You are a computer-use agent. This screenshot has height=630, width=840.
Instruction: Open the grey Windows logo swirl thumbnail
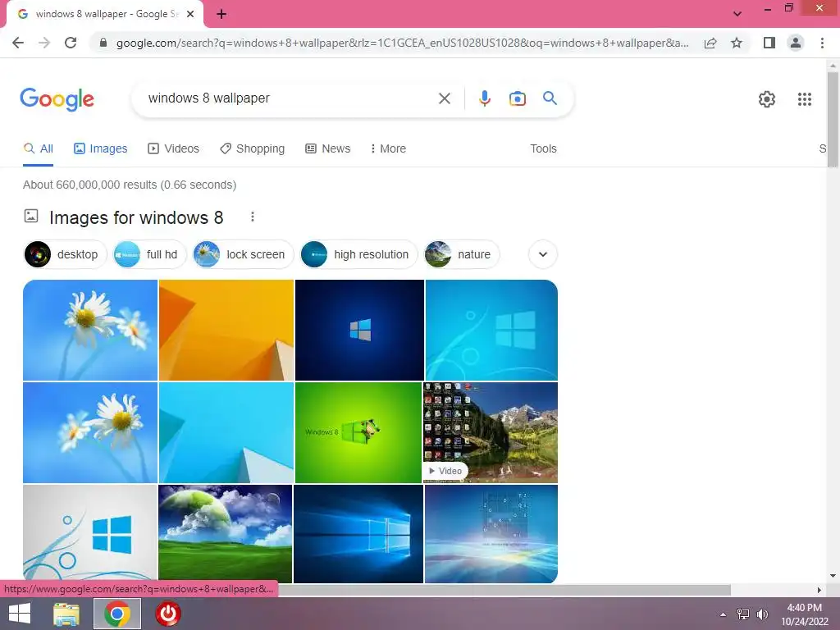[90, 533]
